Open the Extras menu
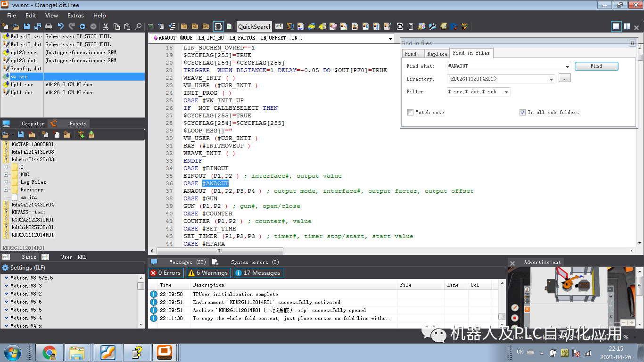 pos(75,16)
